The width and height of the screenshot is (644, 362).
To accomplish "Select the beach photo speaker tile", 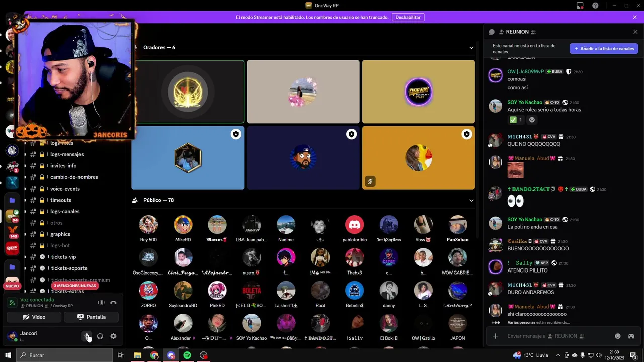I will 303,92.
